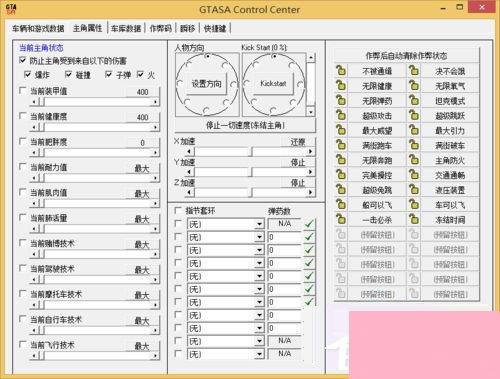Uncheck 防止主角受到来自以下的伤害 checkbox
The width and height of the screenshot is (500, 379).
point(23,61)
